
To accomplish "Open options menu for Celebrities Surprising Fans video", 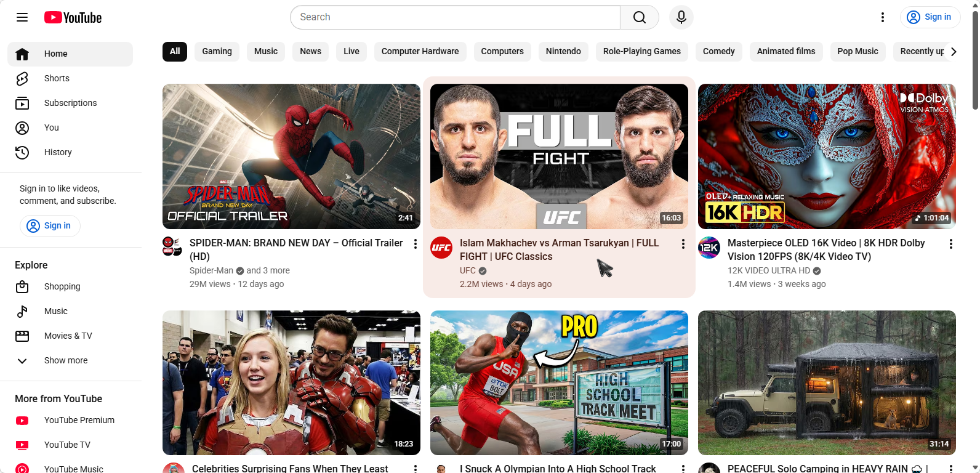I will [416, 469].
